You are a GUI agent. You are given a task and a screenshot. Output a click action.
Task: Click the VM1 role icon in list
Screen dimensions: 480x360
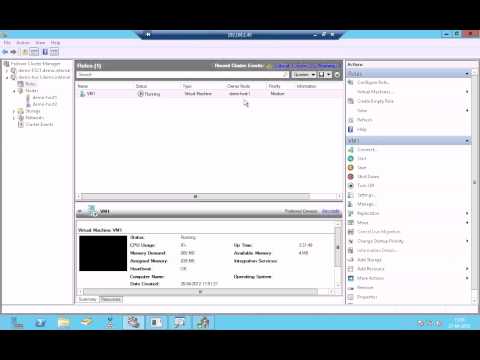click(82, 94)
